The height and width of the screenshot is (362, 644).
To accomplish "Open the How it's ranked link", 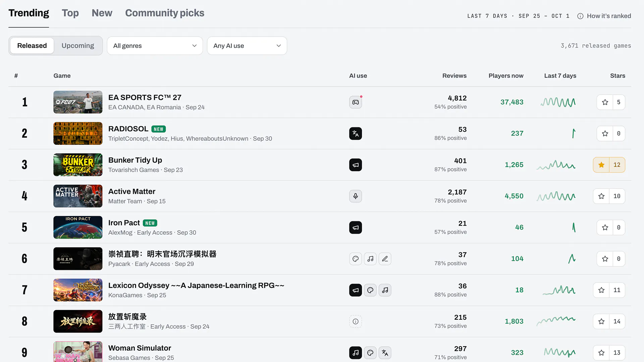I will [x=609, y=16].
